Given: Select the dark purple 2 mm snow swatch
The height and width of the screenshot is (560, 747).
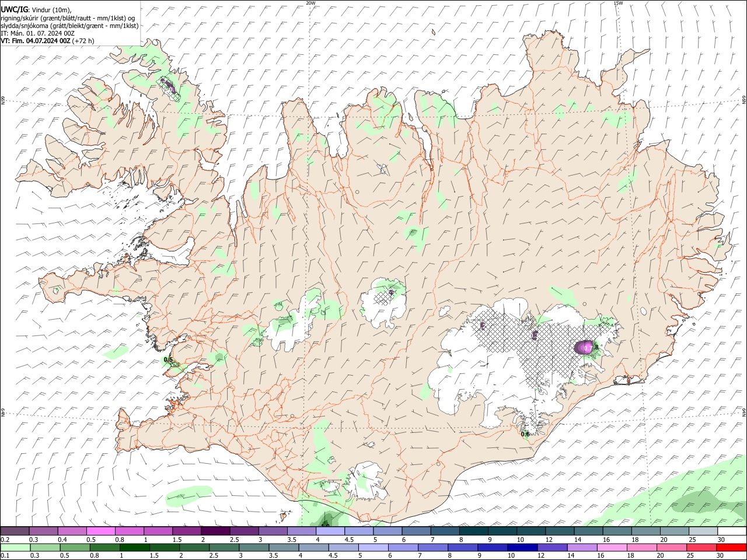Looking at the screenshot, I should pyautogui.click(x=216, y=531).
